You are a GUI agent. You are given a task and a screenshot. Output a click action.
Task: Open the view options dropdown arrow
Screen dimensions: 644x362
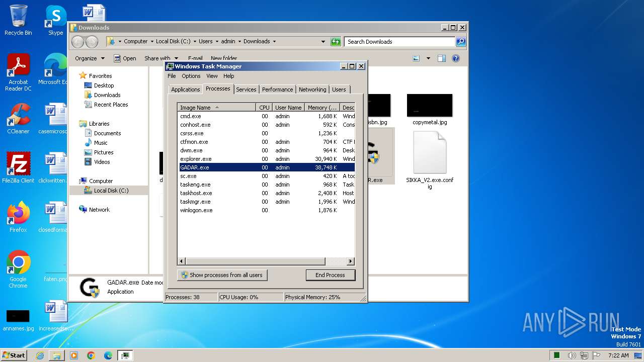point(428,58)
